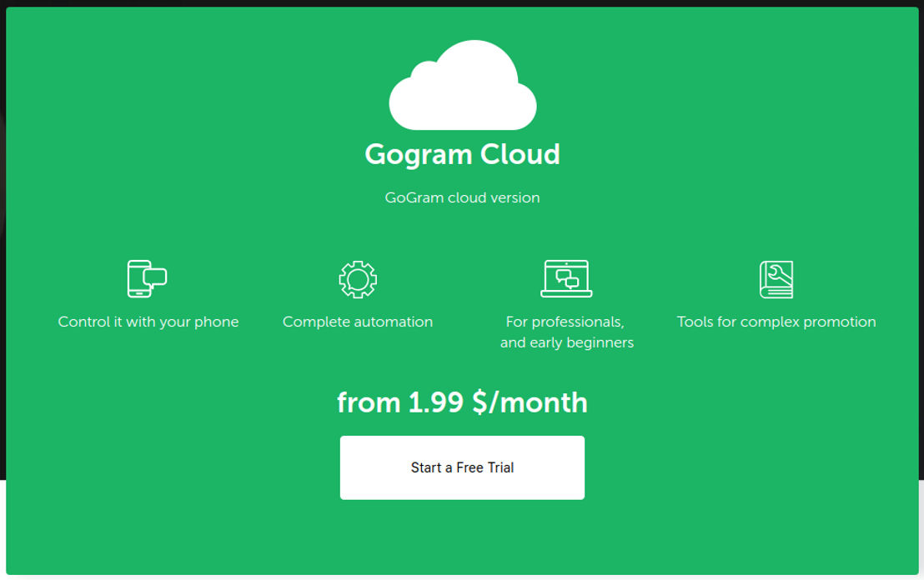The height and width of the screenshot is (580, 924).
Task: Click the Control it with your phone text
Action: click(148, 322)
